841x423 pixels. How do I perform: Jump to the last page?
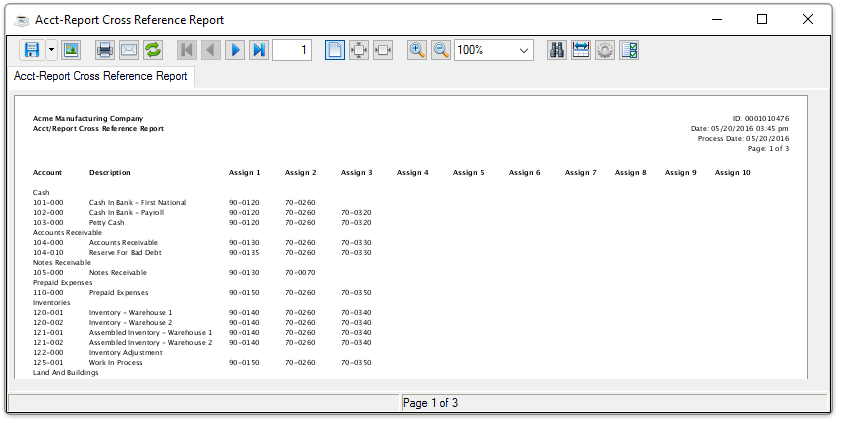[259, 50]
